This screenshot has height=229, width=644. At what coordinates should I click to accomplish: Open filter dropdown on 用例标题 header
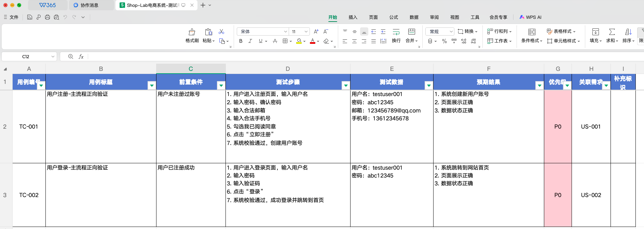152,86
